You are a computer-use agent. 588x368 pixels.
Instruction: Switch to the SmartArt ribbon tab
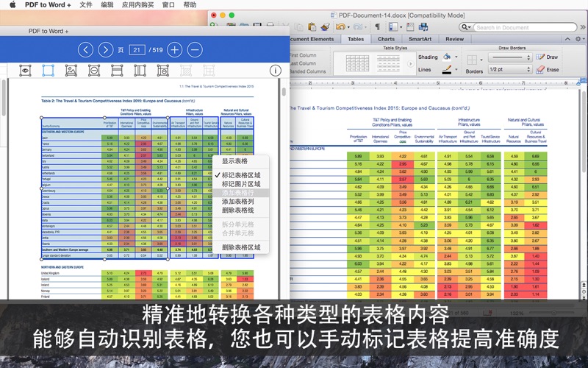coord(420,39)
